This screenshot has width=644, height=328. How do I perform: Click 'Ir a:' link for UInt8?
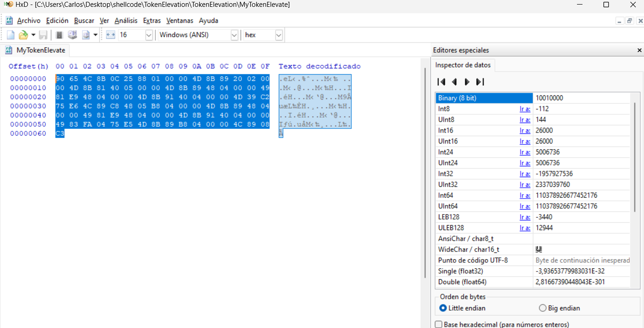[525, 120]
